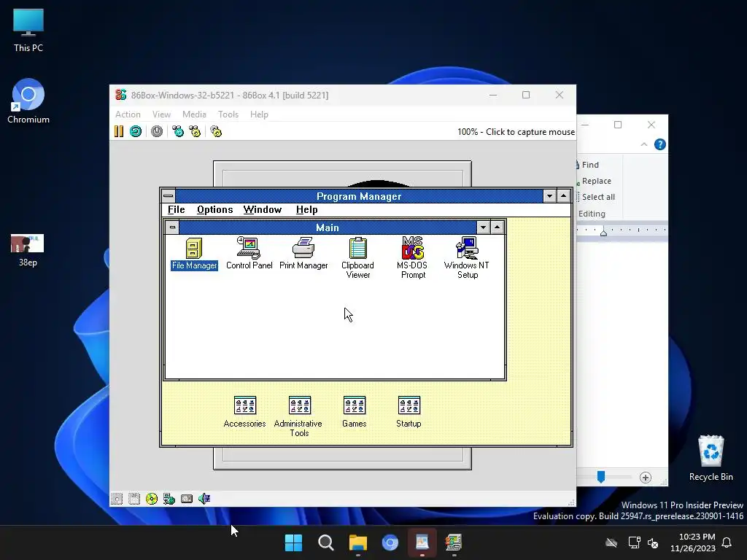Click the hard disk status bar icon

coord(187,499)
